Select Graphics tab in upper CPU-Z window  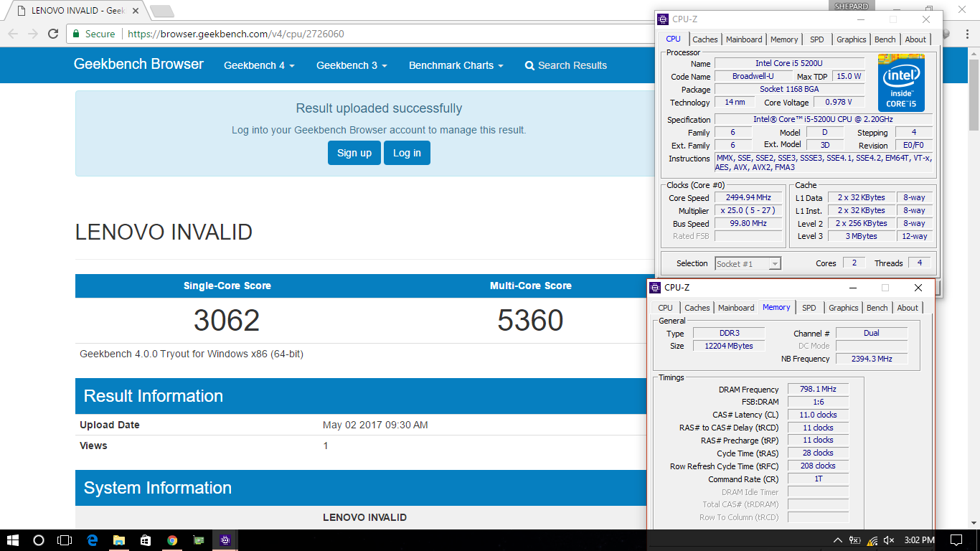click(x=852, y=39)
